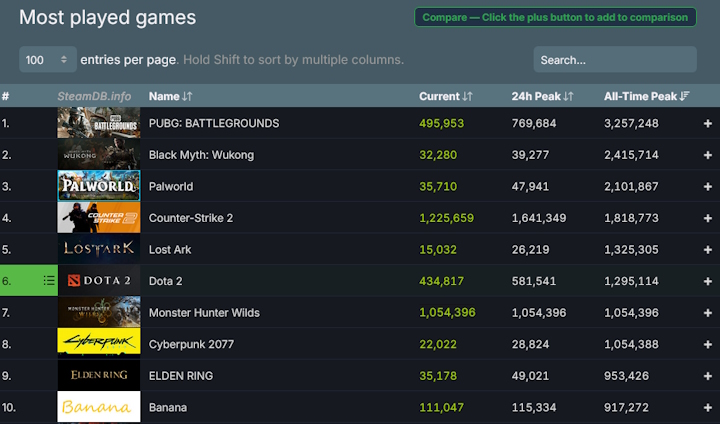Open the list icon on Dota 2 row
Viewport: 720px width, 424px height.
click(x=49, y=281)
